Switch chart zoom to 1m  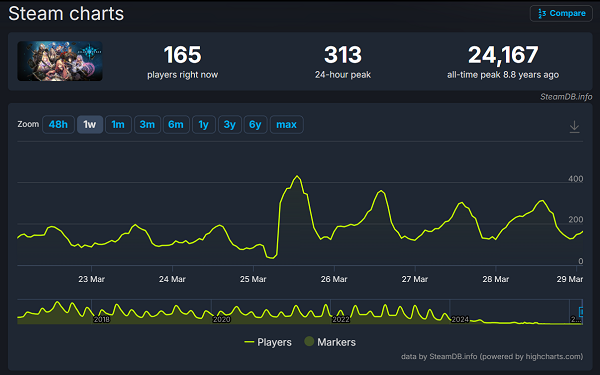(x=118, y=124)
